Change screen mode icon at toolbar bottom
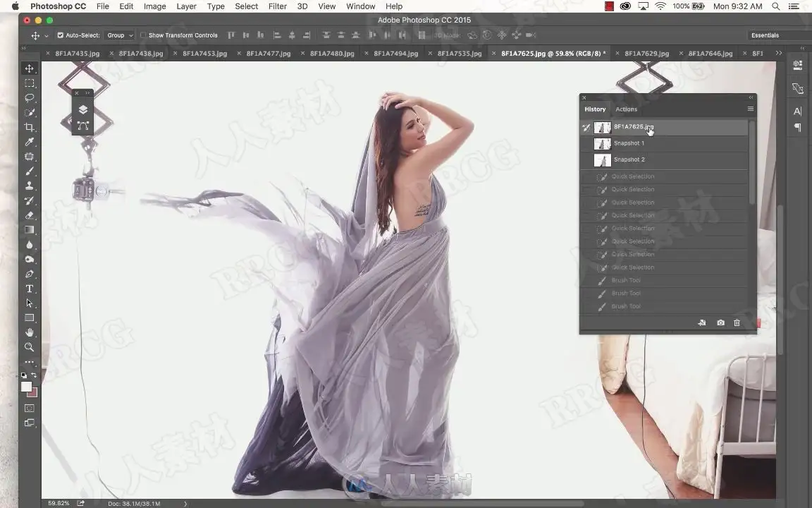Screen dimensions: 812x508 click(30, 423)
